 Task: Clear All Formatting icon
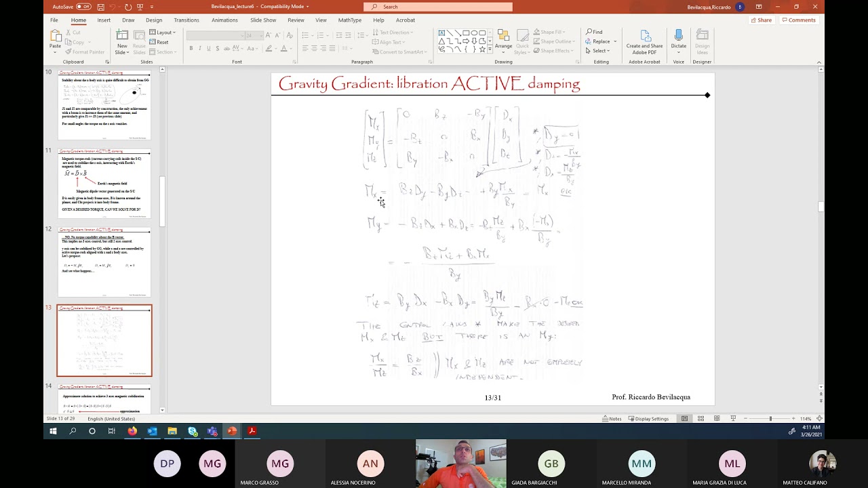coord(291,35)
